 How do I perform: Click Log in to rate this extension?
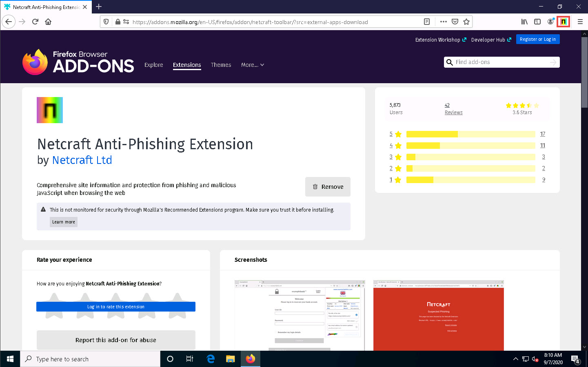click(116, 307)
